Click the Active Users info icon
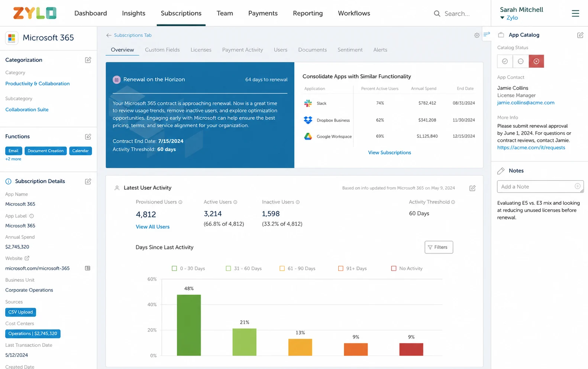The height and width of the screenshot is (369, 588). coord(235,202)
